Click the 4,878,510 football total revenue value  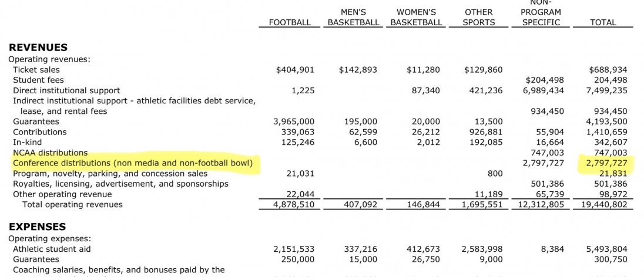pyautogui.click(x=294, y=205)
